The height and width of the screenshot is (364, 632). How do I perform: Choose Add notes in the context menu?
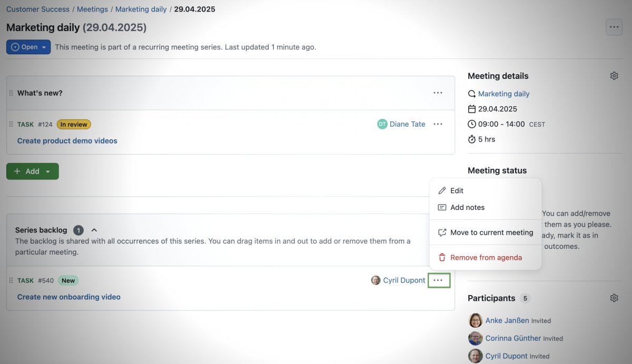[x=467, y=207]
